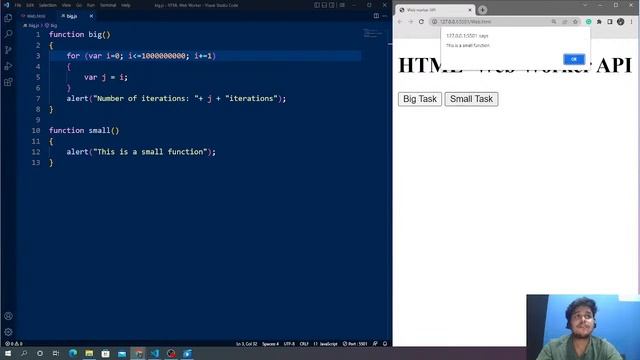The image size is (640, 360).
Task: Click errors and warnings status bar indicator
Action: pyautogui.click(x=13, y=344)
